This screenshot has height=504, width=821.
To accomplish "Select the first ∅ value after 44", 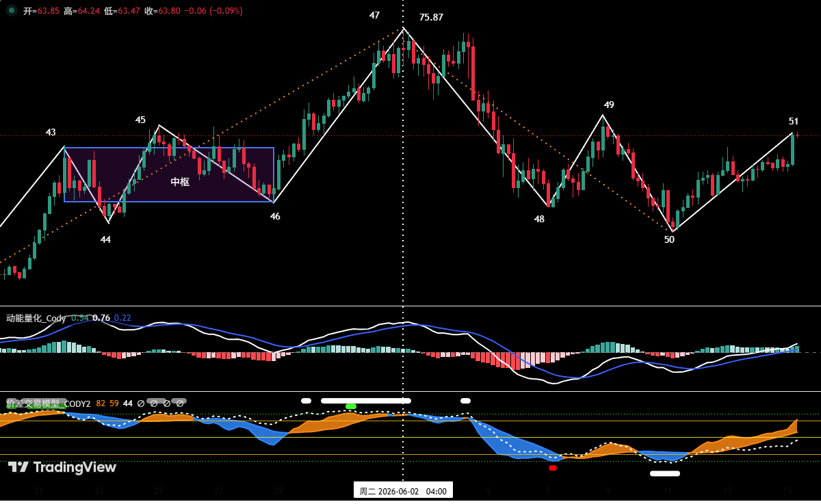I will [140, 403].
